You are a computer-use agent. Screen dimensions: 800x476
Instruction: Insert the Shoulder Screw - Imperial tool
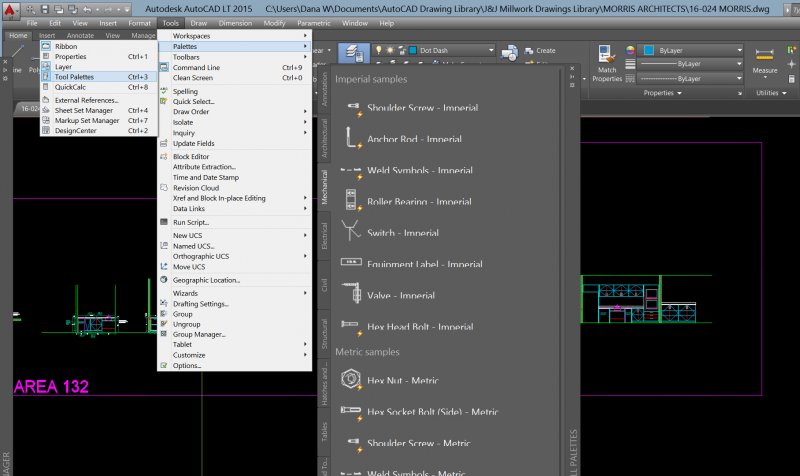(x=411, y=108)
